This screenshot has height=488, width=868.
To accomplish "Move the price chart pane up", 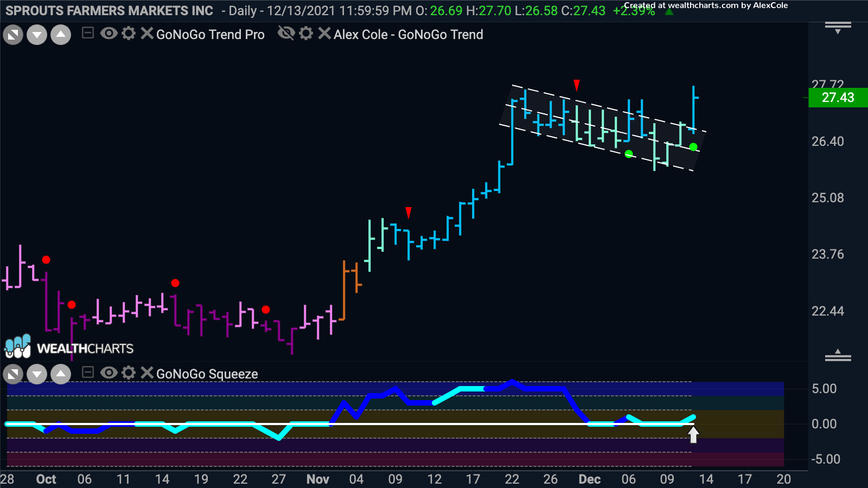I will (61, 35).
